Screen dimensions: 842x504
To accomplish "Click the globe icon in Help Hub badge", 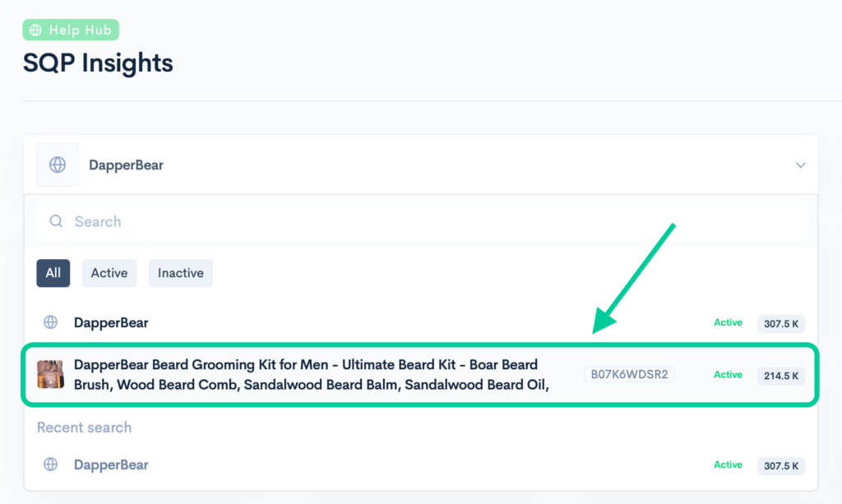I will tap(35, 30).
